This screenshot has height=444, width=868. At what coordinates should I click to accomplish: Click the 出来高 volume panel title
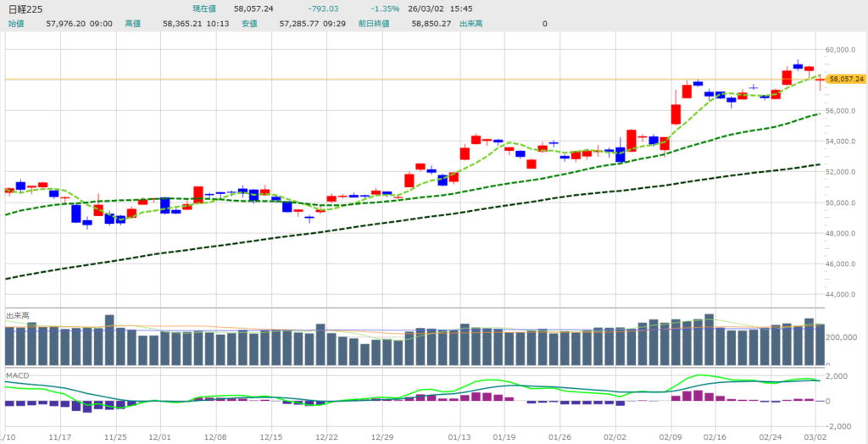click(17, 315)
